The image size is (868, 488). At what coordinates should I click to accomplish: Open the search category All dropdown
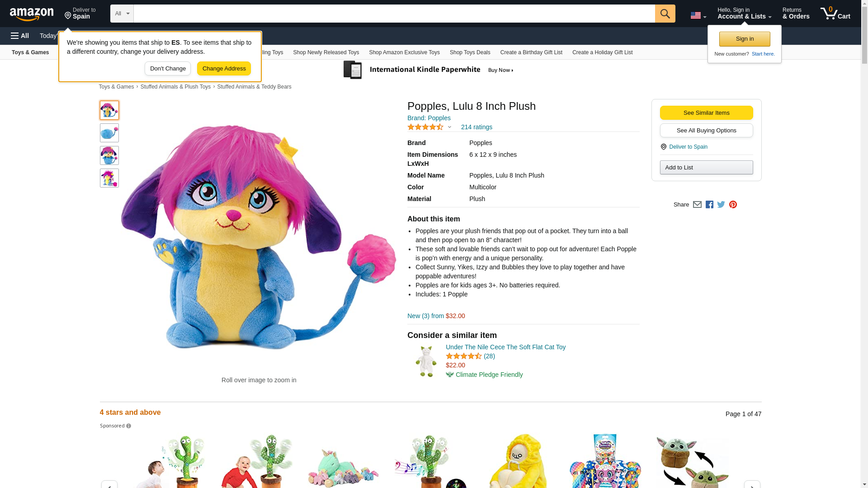coord(122,14)
